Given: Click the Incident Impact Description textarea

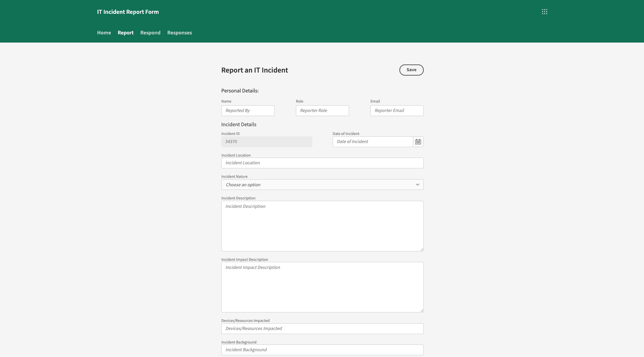Looking at the screenshot, I should (x=322, y=287).
